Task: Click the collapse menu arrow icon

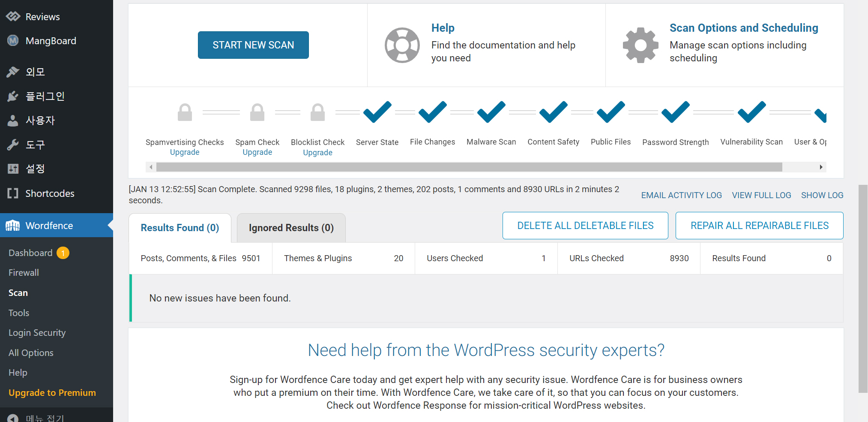Action: tap(13, 418)
